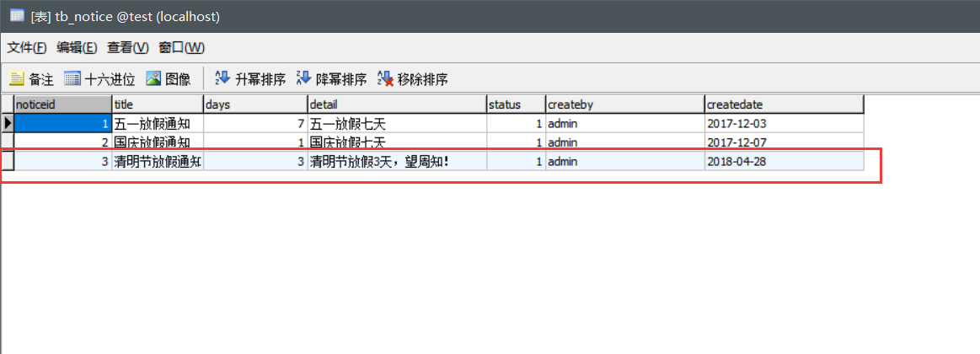Image resolution: width=980 pixels, height=354 pixels.
Task: Click days cell with value 7
Action: [255, 123]
